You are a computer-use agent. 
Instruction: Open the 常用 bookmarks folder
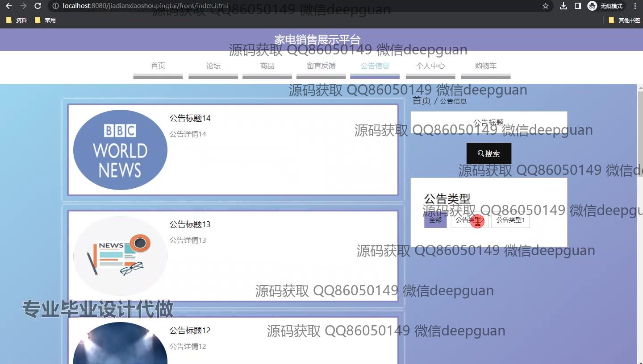point(45,20)
